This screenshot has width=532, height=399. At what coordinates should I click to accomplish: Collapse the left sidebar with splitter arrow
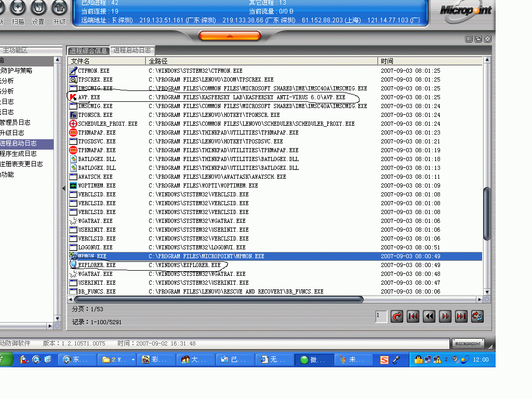point(64,188)
